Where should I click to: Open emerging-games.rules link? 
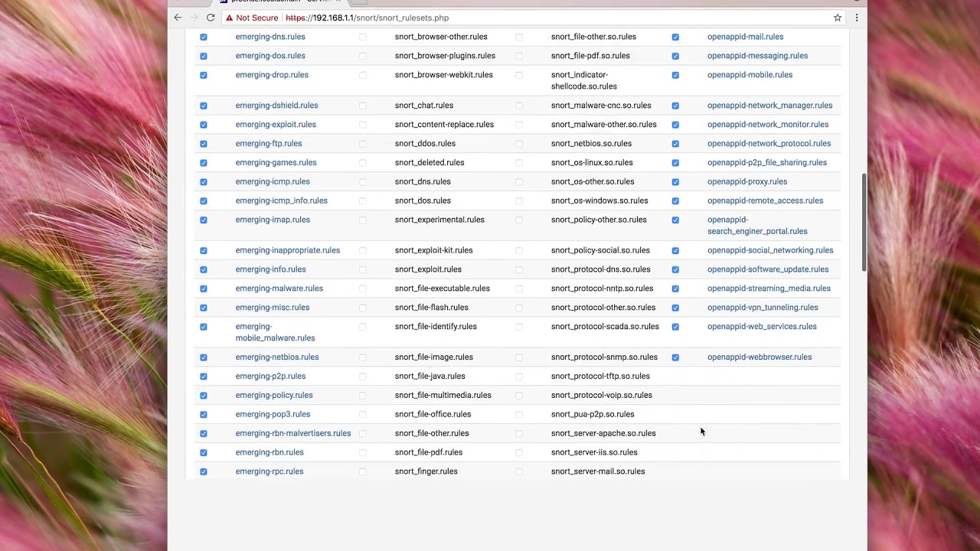[276, 163]
